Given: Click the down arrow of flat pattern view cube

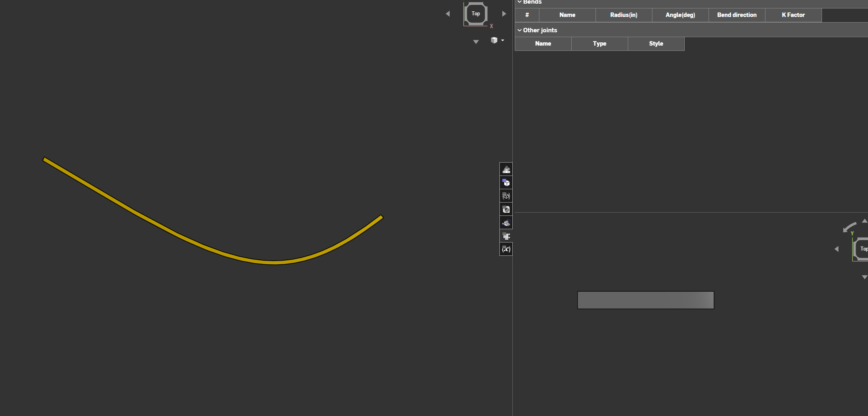Looking at the screenshot, I should pyautogui.click(x=864, y=277).
